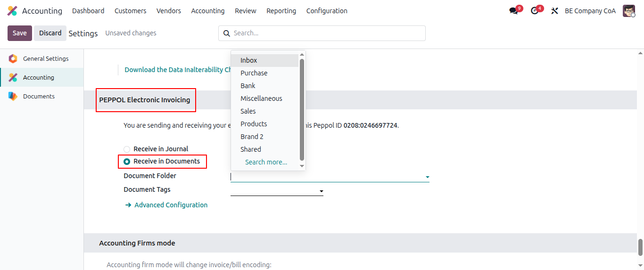Click the General Settings sidebar icon
Viewport: 644px width, 270px height.
[13, 59]
